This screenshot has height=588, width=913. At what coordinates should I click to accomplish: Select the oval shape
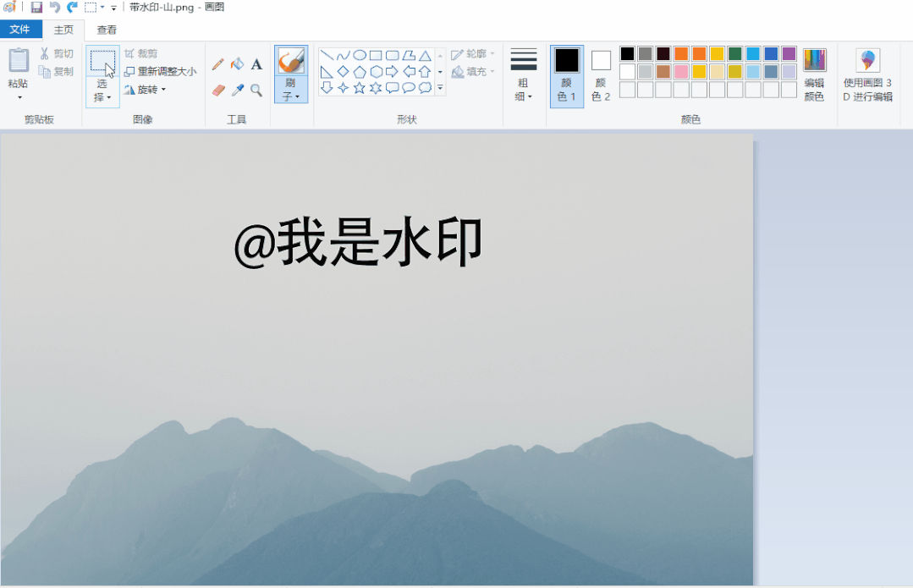[360, 54]
